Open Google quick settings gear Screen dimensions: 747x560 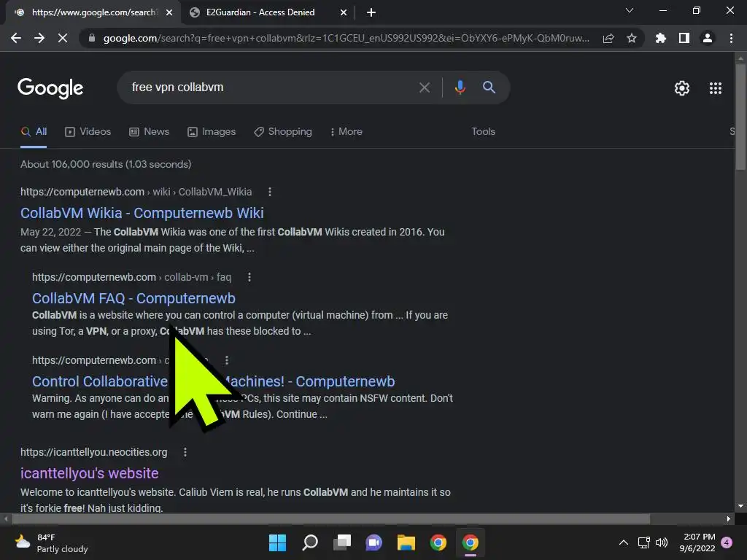(682, 88)
